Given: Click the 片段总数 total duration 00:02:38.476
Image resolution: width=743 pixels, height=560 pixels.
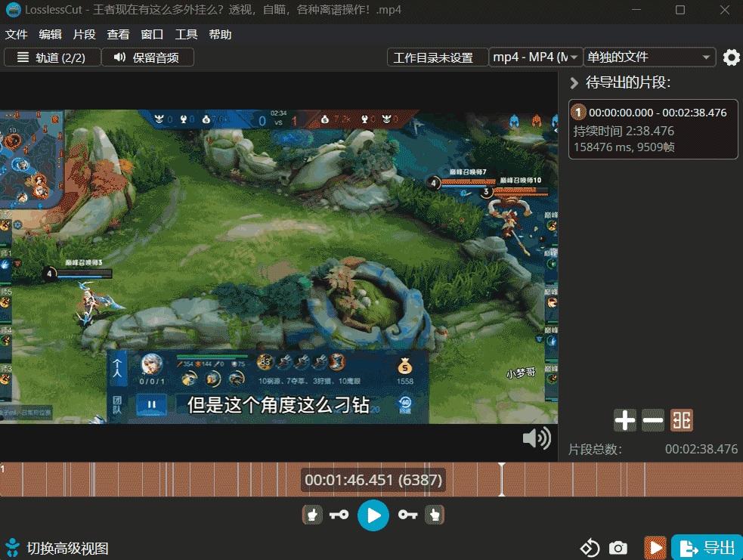Looking at the screenshot, I should (x=701, y=449).
